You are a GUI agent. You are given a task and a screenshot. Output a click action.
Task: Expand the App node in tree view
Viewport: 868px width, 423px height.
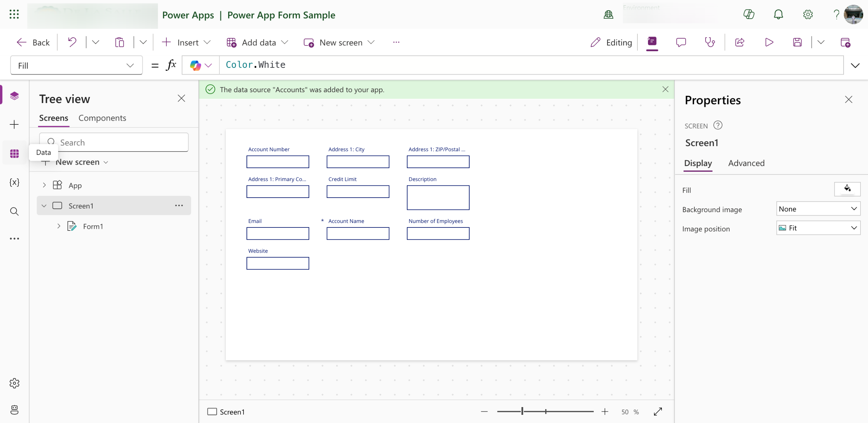44,185
